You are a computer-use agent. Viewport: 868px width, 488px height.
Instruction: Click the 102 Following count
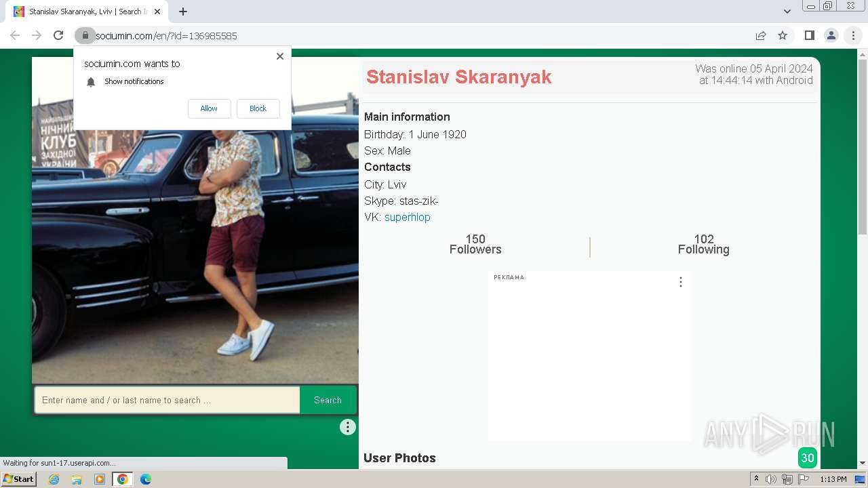(x=704, y=244)
